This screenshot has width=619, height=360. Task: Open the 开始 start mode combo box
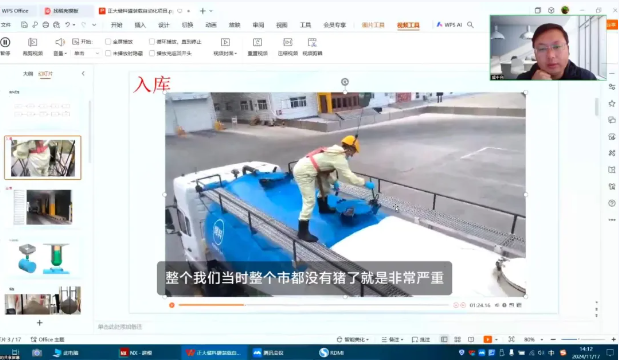point(87,53)
